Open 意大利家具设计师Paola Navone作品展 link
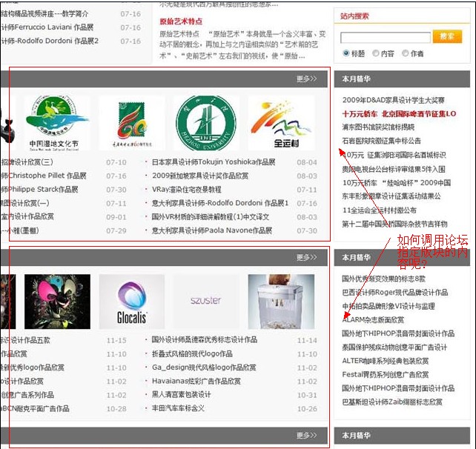This screenshot has width=476, height=449. pyautogui.click(x=212, y=230)
